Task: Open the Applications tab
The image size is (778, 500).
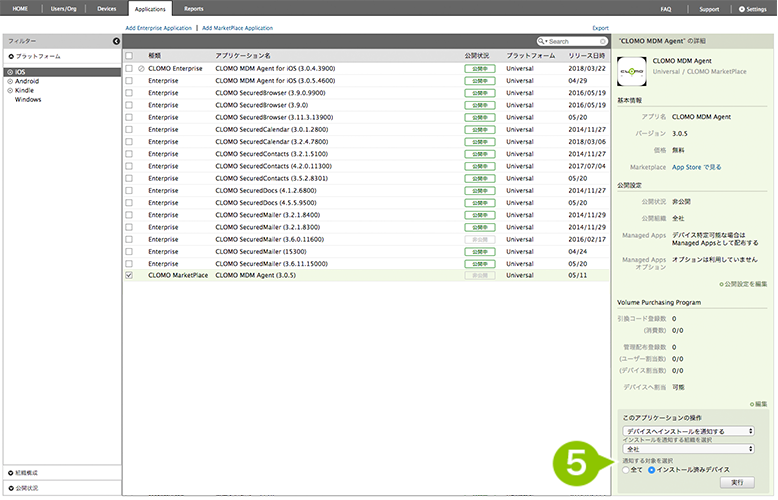Action: coord(150,9)
